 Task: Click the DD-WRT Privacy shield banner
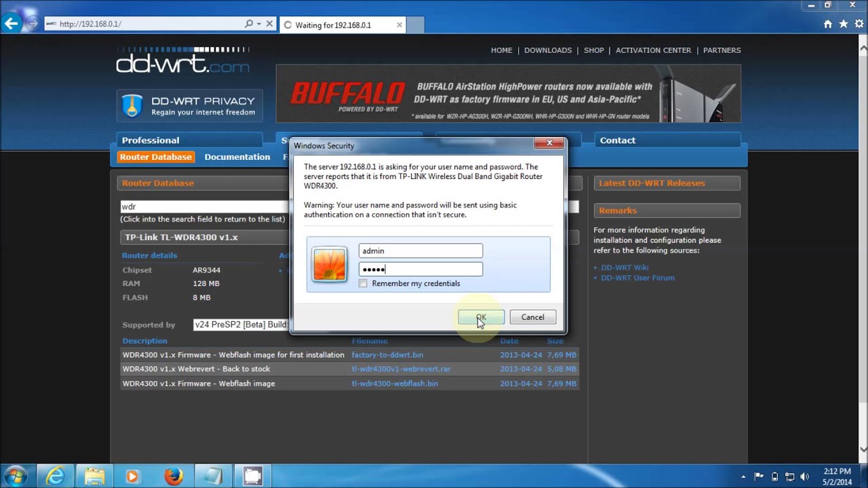pos(189,106)
